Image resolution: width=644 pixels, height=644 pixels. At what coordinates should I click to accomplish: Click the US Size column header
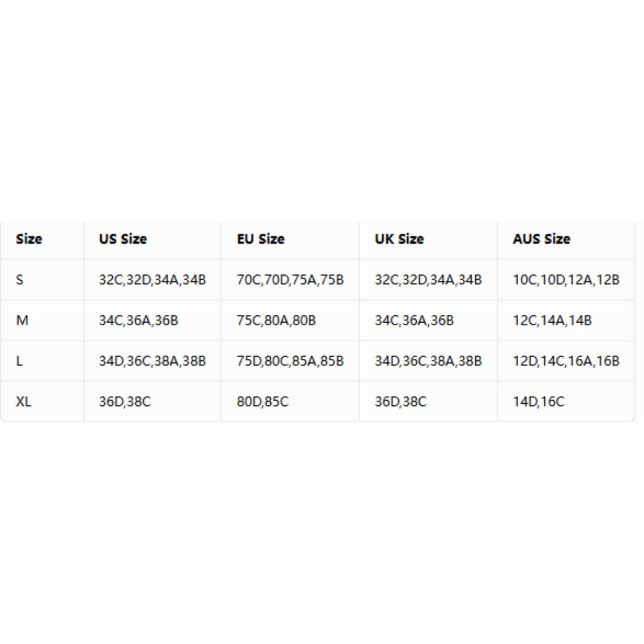click(x=123, y=239)
